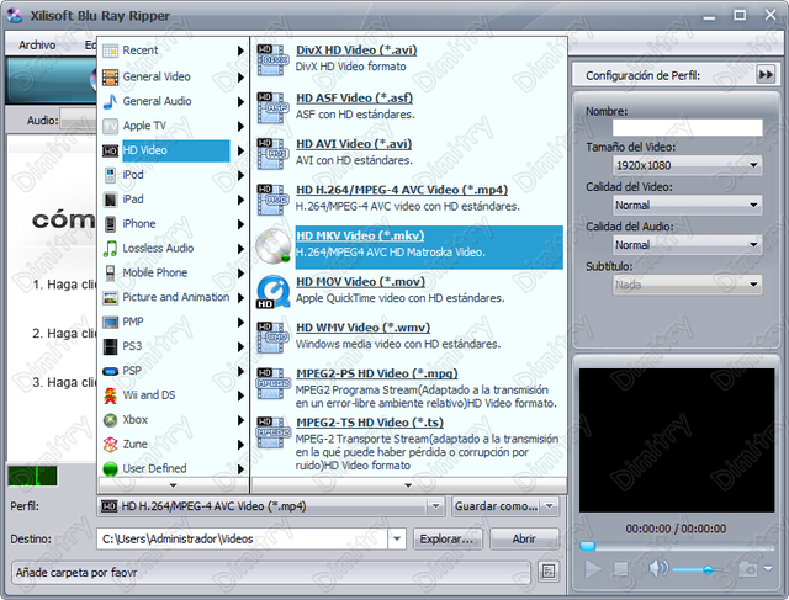Select the PSP category

tap(173, 371)
